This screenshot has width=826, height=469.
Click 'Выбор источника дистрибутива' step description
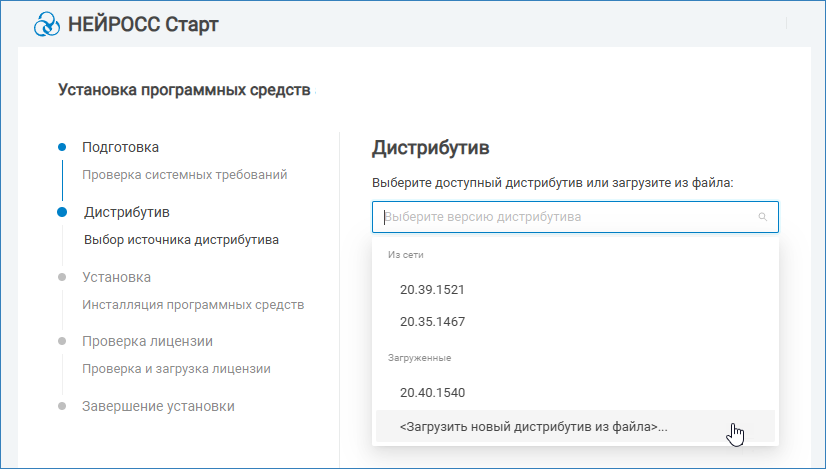[x=181, y=240]
